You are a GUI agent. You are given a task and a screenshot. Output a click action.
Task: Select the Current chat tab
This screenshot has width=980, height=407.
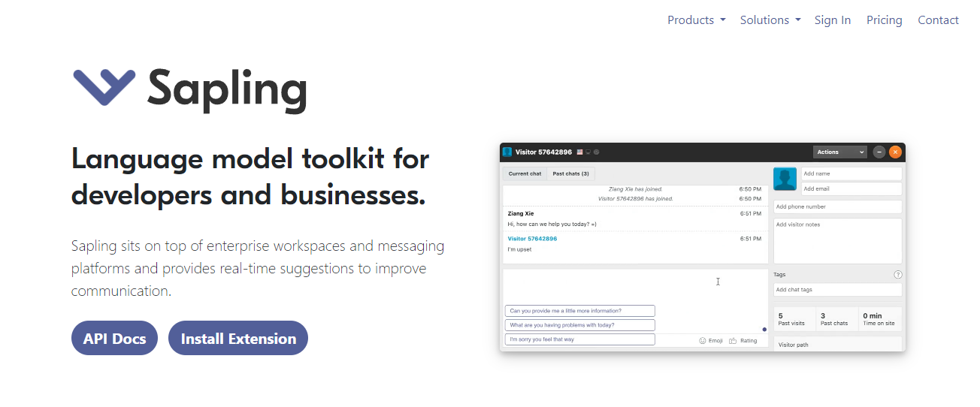click(x=525, y=173)
